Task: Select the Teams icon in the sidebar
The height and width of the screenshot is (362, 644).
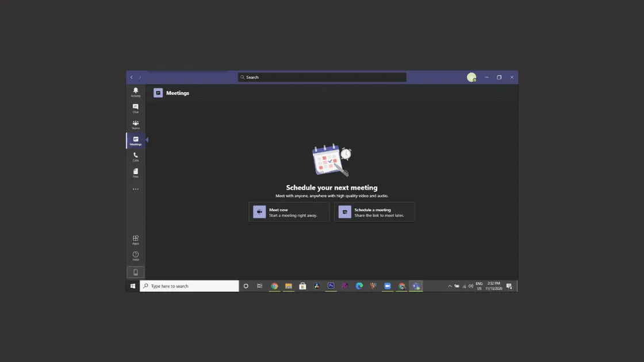Action: point(135,124)
